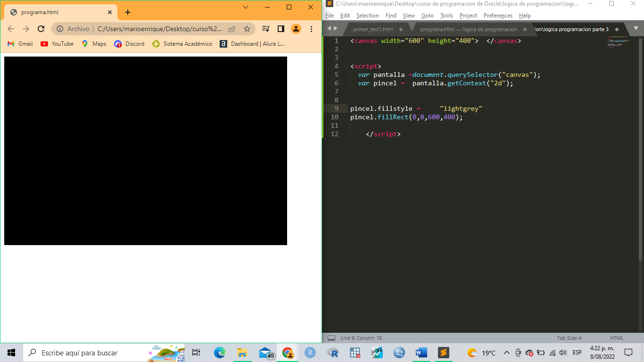This screenshot has height=362, width=644.
Task: Change HTML syntax in status bar
Action: pos(617,338)
